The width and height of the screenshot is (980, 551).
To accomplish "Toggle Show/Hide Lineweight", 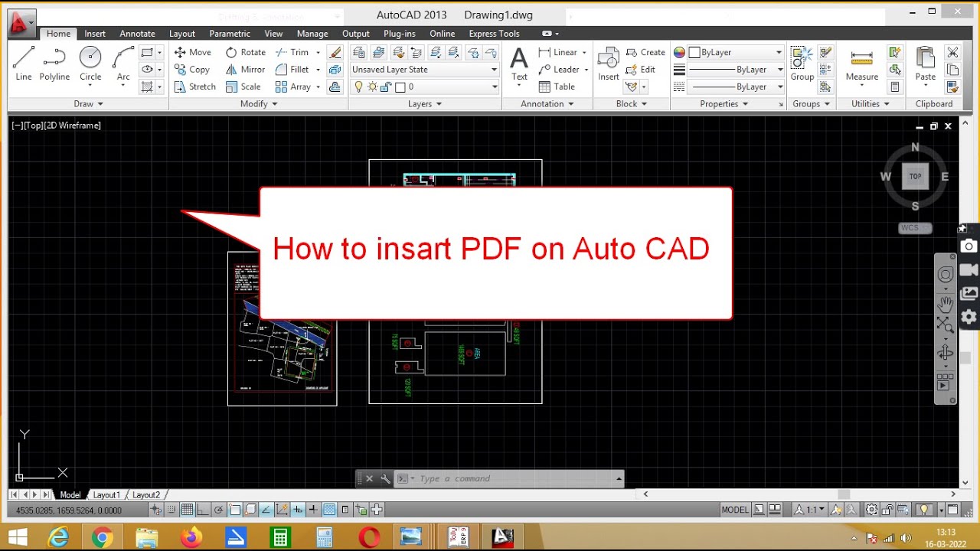I will point(313,510).
